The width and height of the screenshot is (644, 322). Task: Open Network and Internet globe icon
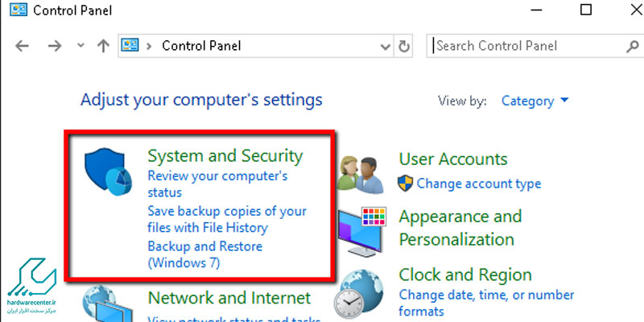(x=107, y=304)
